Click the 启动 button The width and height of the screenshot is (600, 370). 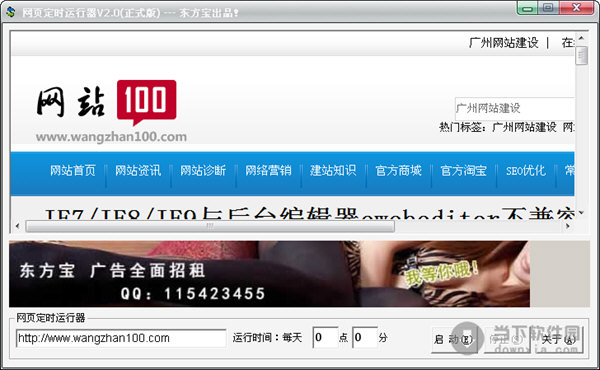coord(454,340)
